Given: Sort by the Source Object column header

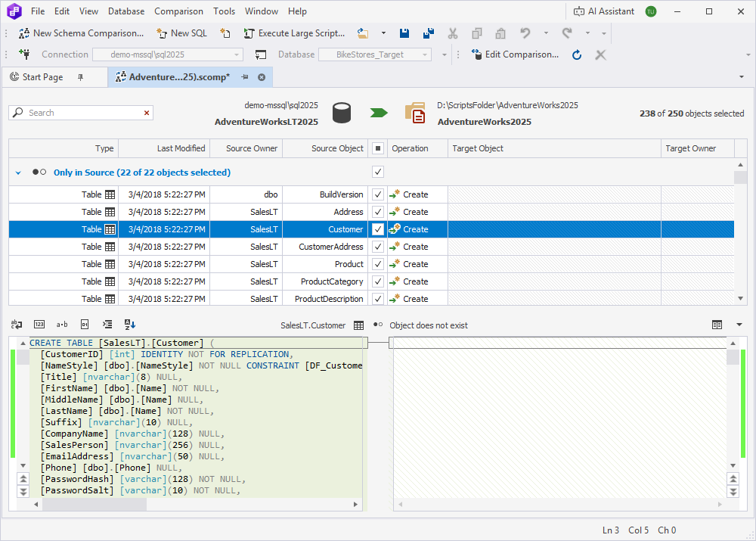Looking at the screenshot, I should (325, 148).
